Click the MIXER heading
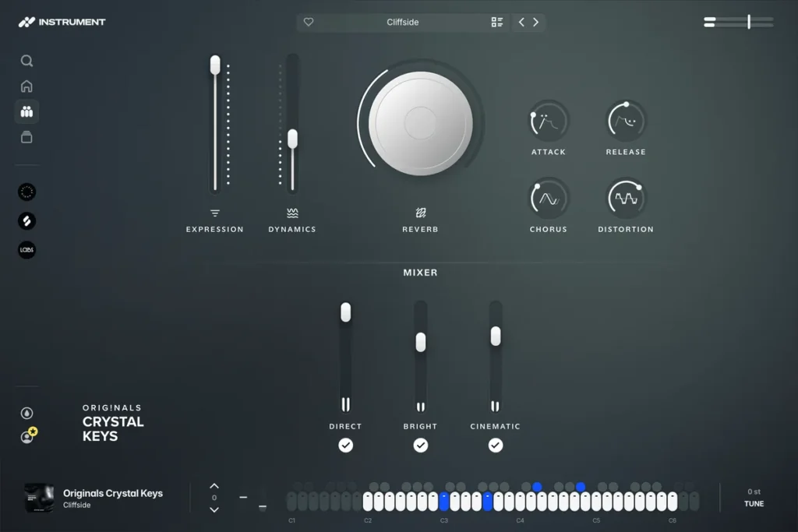The width and height of the screenshot is (798, 532). (420, 273)
